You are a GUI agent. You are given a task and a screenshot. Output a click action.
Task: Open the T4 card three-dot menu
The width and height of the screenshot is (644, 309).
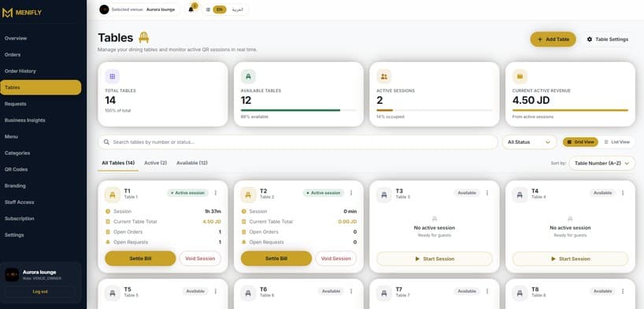click(623, 193)
